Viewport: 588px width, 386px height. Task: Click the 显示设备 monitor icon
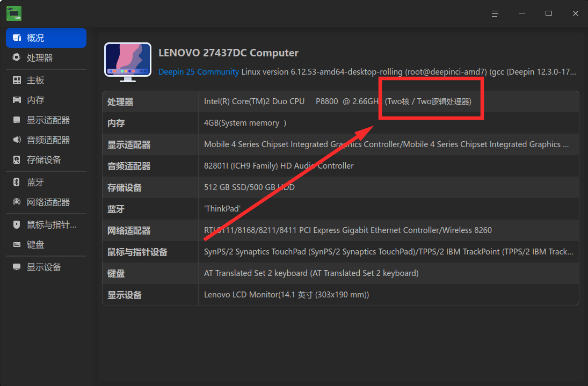[x=17, y=267]
